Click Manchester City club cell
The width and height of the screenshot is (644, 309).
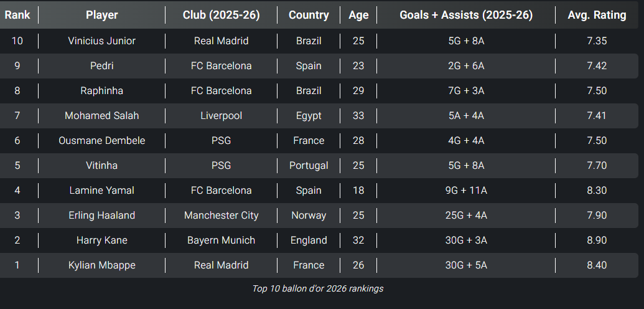point(221,216)
